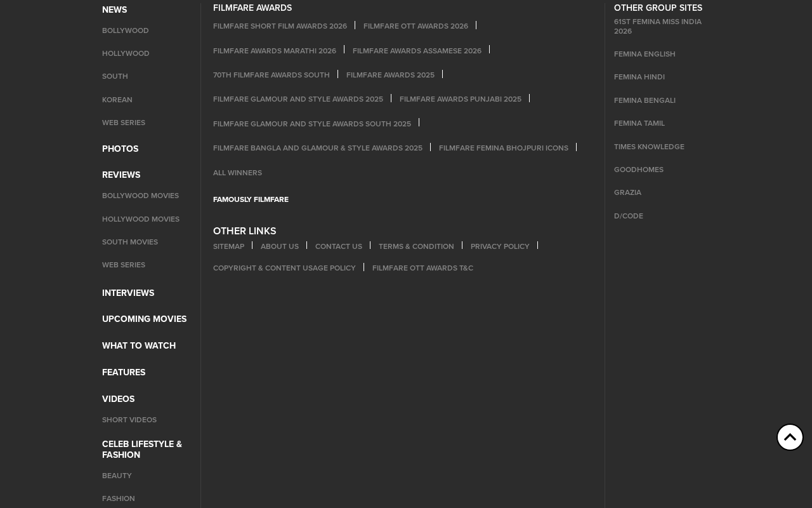Go to Filmfare Awards Marathi 2026

[x=275, y=51]
